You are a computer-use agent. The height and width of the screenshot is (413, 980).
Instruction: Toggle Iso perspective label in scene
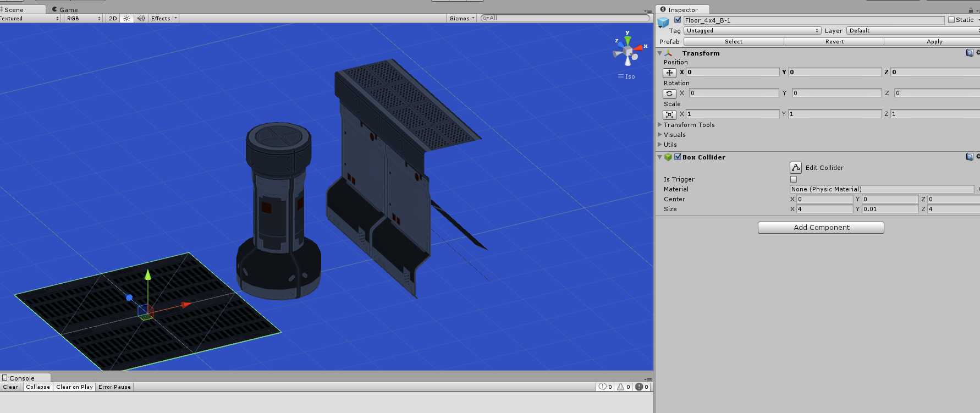626,76
